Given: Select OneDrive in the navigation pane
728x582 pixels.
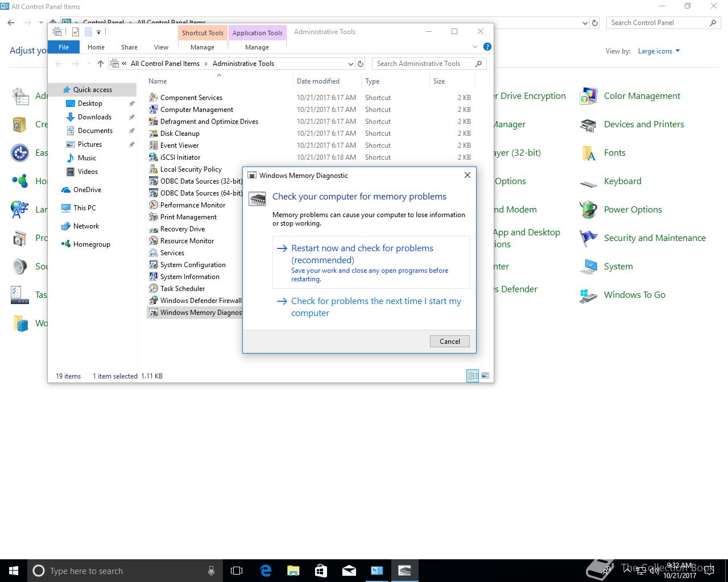Looking at the screenshot, I should pos(87,190).
